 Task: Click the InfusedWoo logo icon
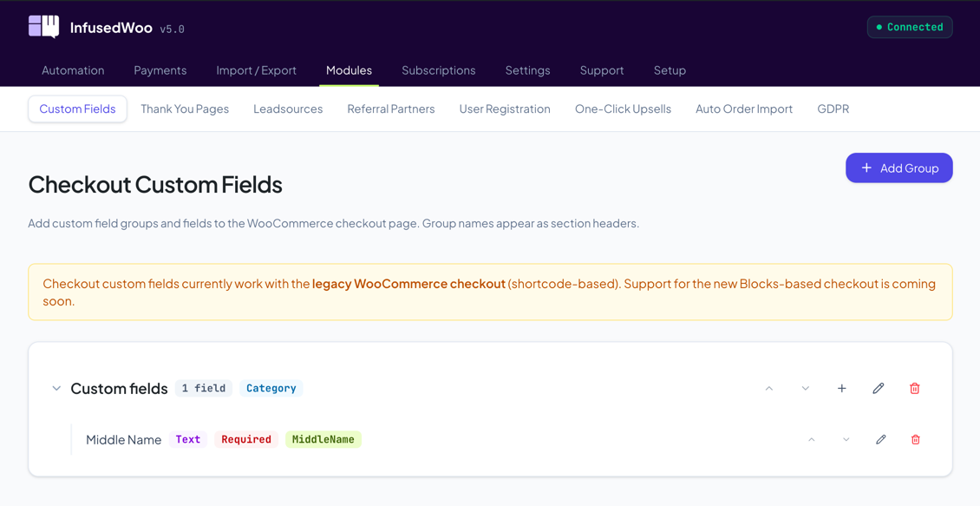point(42,26)
